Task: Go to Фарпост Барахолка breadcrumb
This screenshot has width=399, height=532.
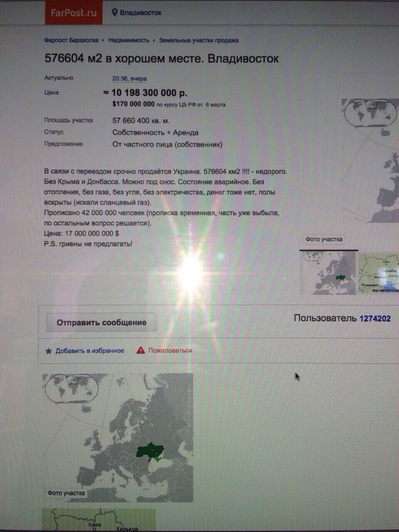Action: pyautogui.click(x=71, y=40)
